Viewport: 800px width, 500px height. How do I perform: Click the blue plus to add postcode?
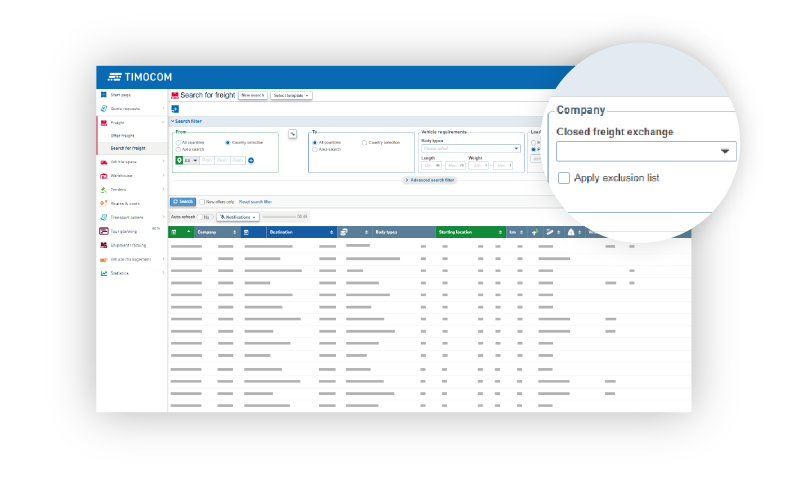click(251, 160)
